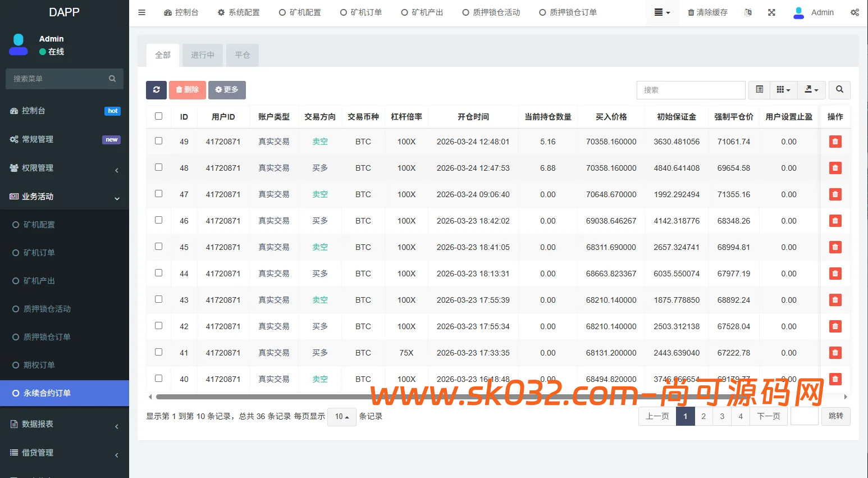This screenshot has height=478, width=868.
Task: Check the checkbox for row ID 44
Action: pyautogui.click(x=158, y=272)
